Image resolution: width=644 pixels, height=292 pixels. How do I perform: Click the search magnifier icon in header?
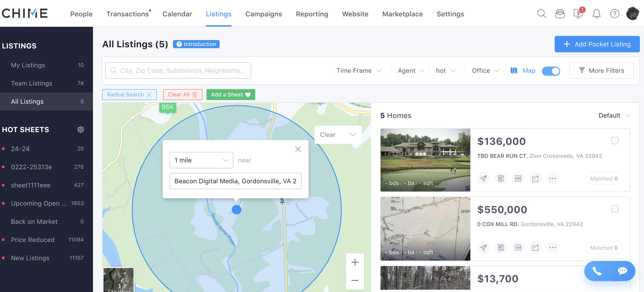541,14
